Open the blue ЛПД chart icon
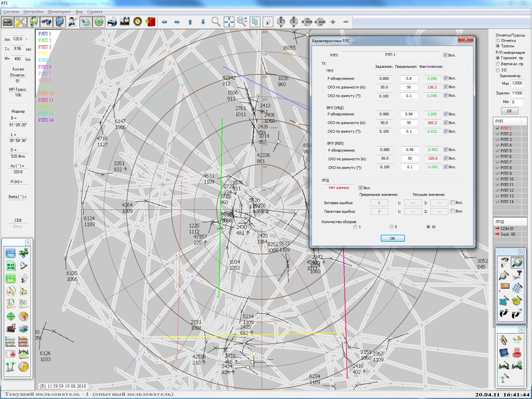Image resolution: width=532 pixels, height=399 pixels. [x=11, y=253]
